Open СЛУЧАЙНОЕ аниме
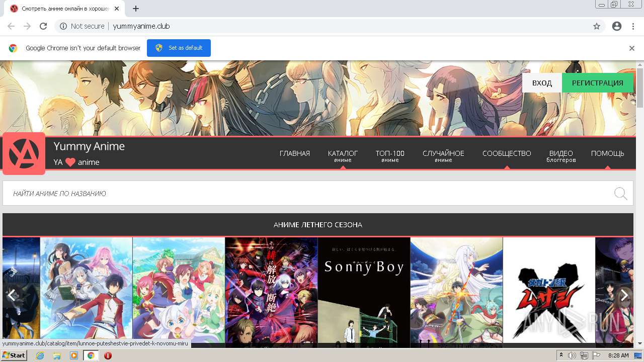This screenshot has height=362, width=644. [x=443, y=156]
